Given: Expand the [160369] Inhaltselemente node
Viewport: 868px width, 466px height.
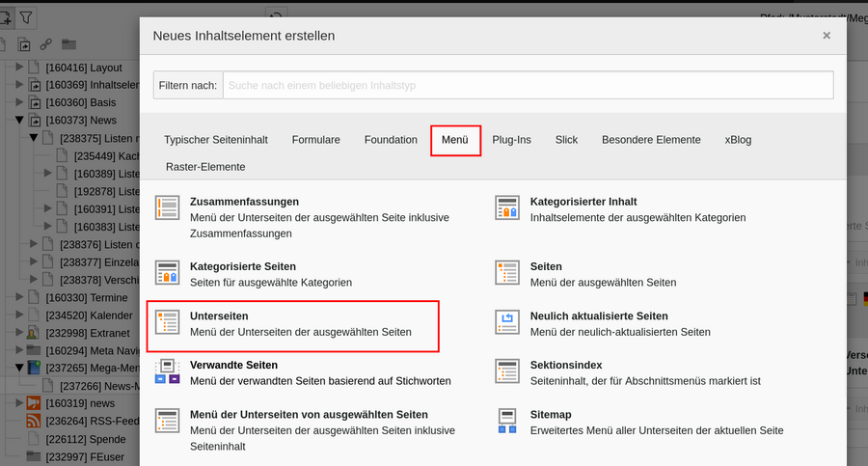Looking at the screenshot, I should click(x=19, y=85).
